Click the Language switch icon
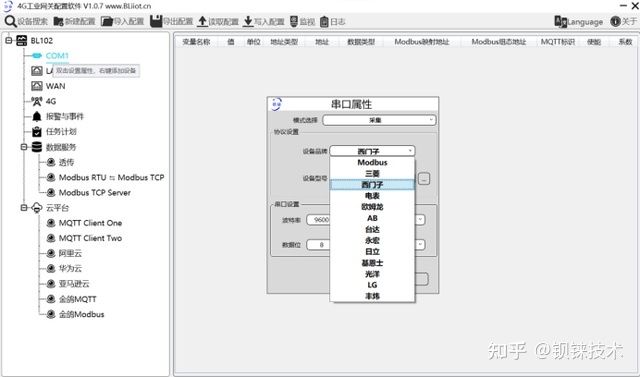The image size is (640, 377). (560, 22)
